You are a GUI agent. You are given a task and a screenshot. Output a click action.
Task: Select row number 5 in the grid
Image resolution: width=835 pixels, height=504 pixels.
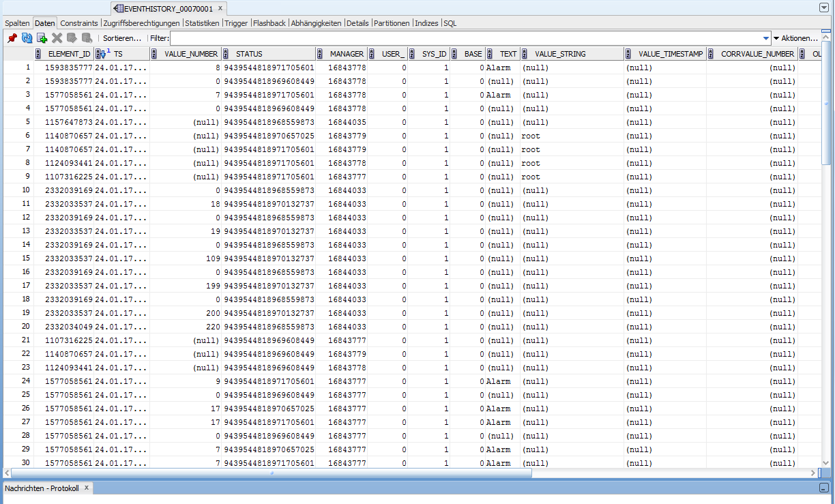[28, 122]
